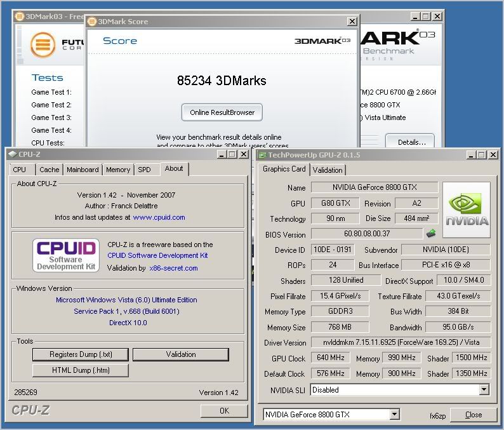Image resolution: width=504 pixels, height=430 pixels.
Task: Click the Pixel Fillrate 15.4 GPixel/s field
Action: (340, 296)
